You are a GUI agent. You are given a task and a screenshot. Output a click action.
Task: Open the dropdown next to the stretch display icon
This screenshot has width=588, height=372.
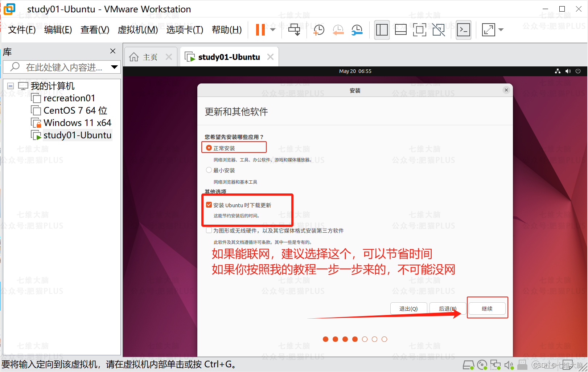click(x=501, y=30)
